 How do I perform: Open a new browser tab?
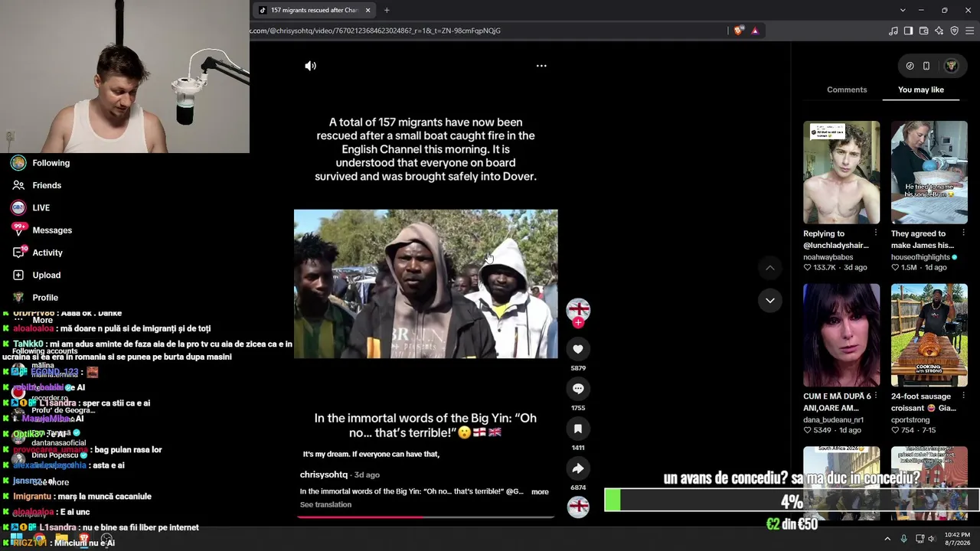(387, 10)
